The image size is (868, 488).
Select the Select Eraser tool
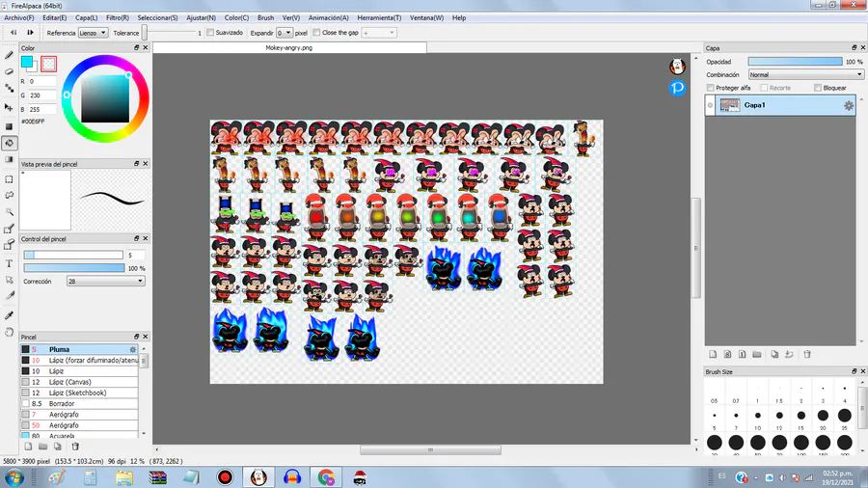point(9,245)
